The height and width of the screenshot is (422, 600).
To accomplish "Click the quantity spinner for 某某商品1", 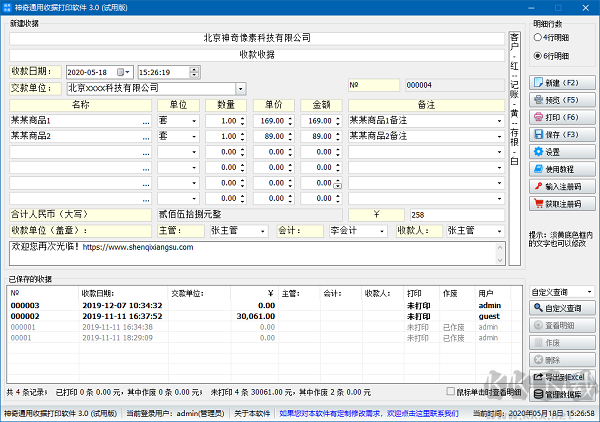I will 241,120.
